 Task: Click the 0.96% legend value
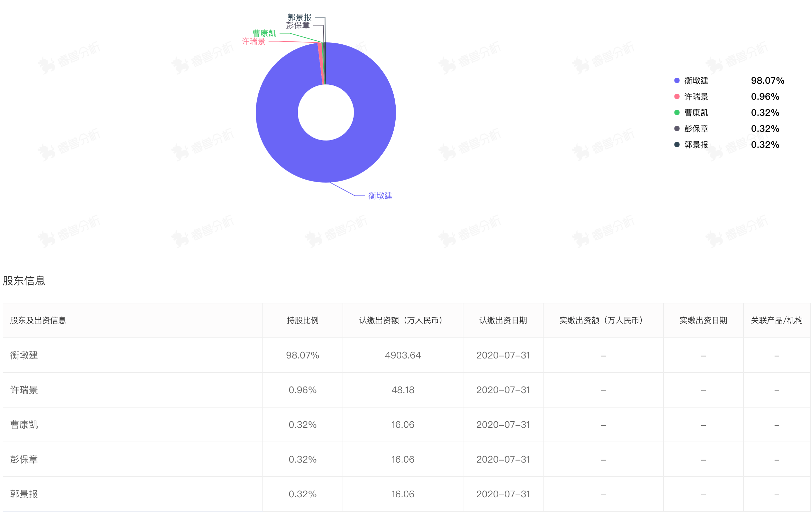tap(765, 97)
